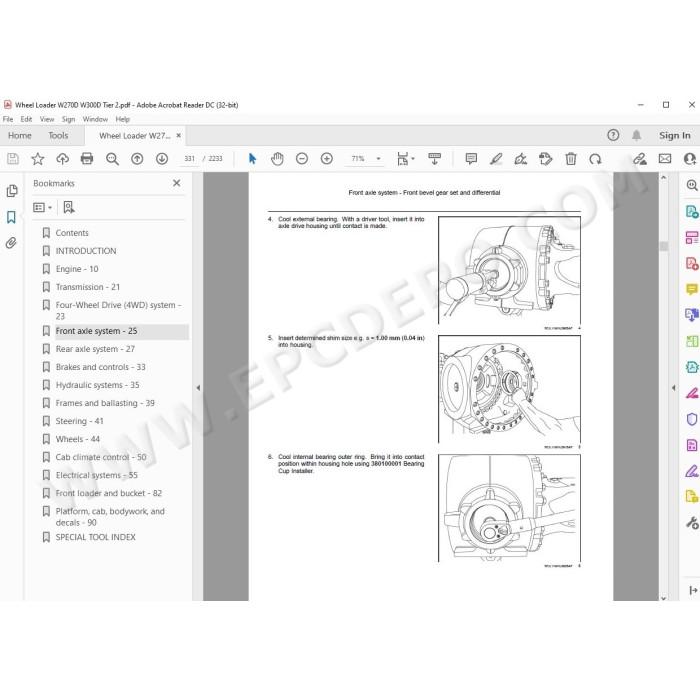Open the Hydraulic systems - 35 bookmark
This screenshot has width=700, height=700.
pyautogui.click(x=97, y=385)
